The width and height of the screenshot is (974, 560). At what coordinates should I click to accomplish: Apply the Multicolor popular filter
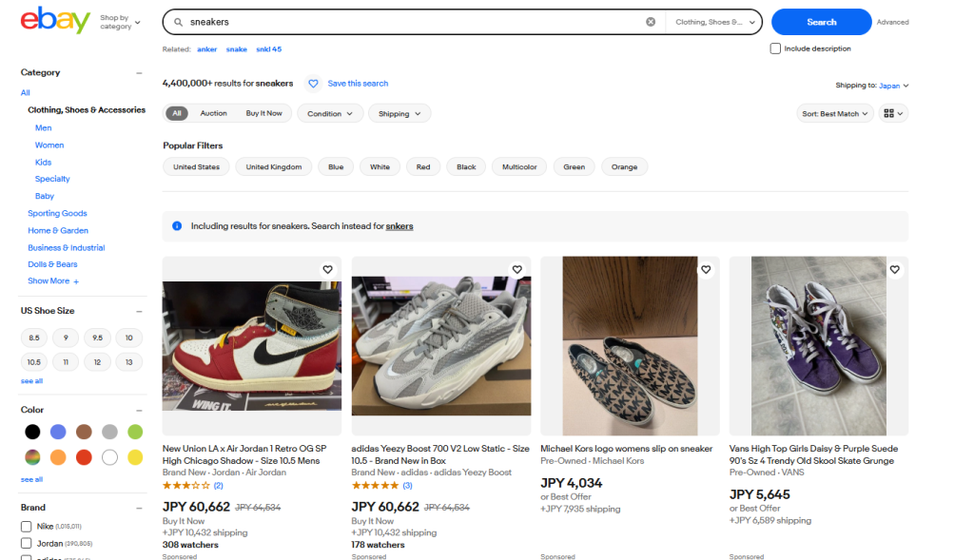coord(519,167)
